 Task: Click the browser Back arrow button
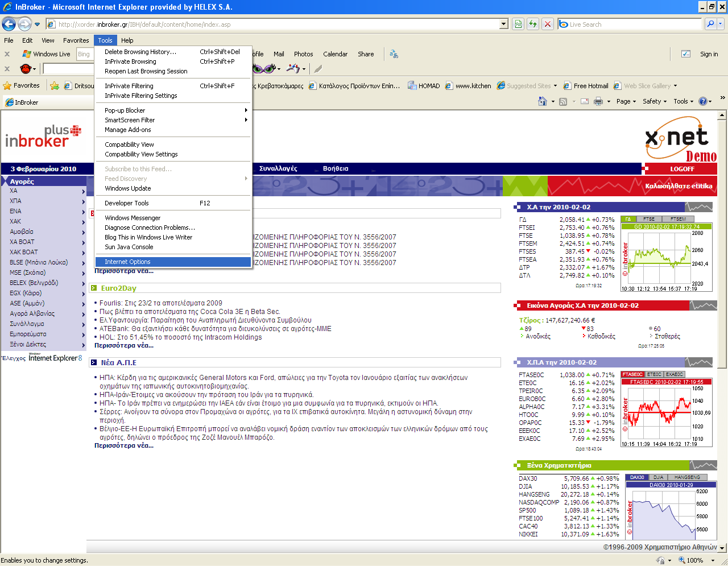point(9,24)
